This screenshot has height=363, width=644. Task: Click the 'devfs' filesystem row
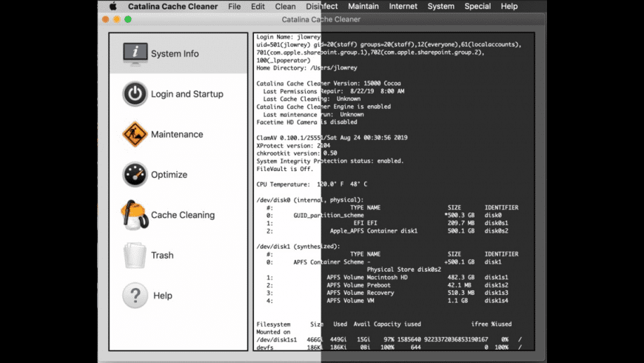(x=389, y=347)
